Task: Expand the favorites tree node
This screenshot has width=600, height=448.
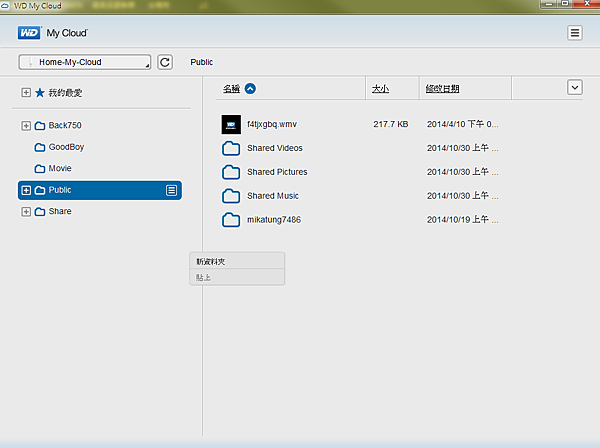Action: click(x=26, y=93)
